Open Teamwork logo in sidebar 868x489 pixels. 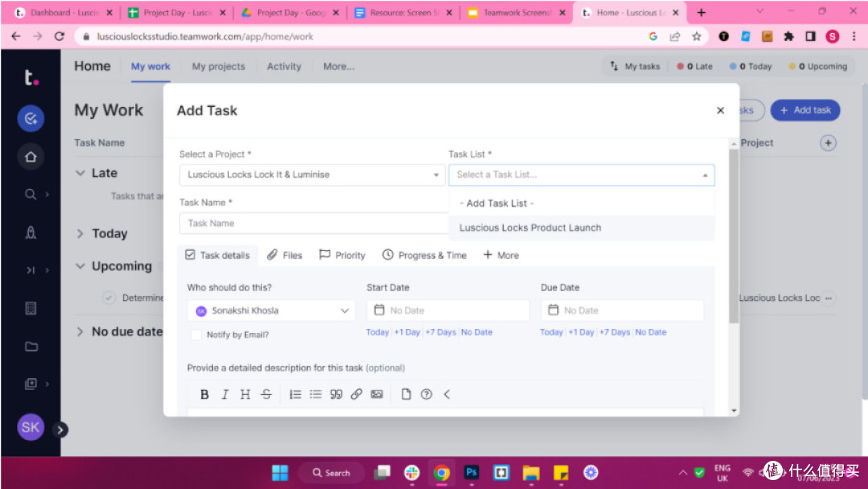click(31, 77)
